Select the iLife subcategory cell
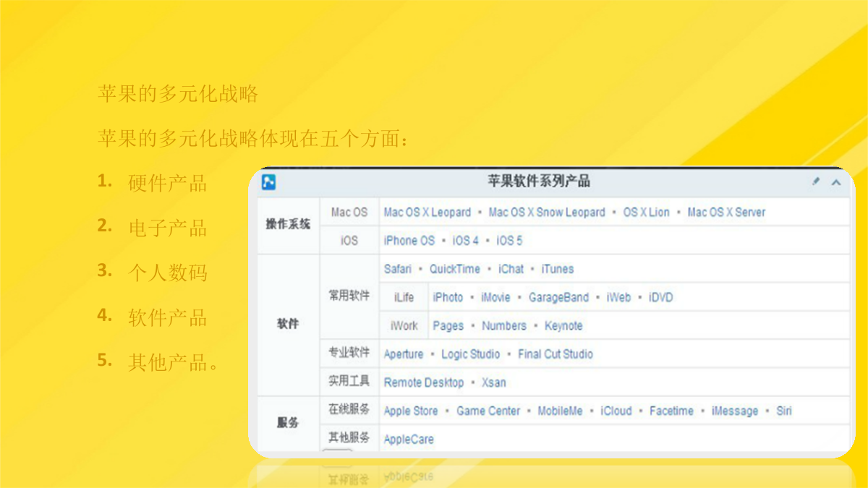The width and height of the screenshot is (868, 488). coord(404,297)
